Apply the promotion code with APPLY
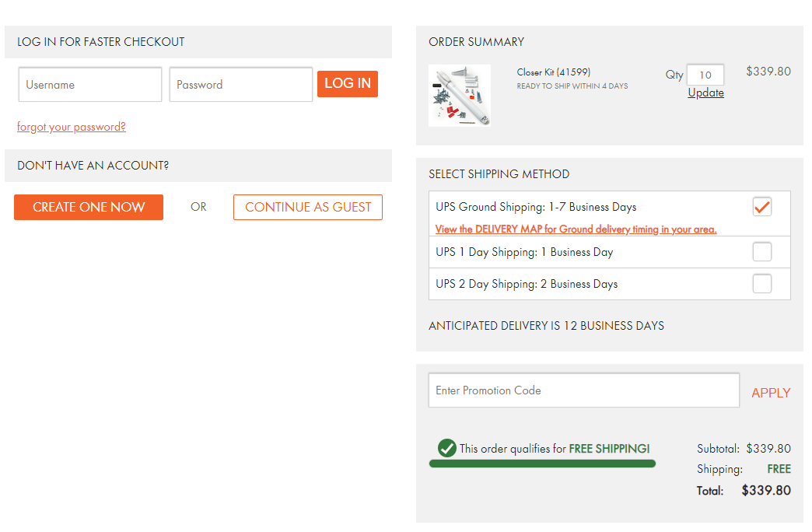The width and height of the screenshot is (812, 532). pyautogui.click(x=771, y=394)
